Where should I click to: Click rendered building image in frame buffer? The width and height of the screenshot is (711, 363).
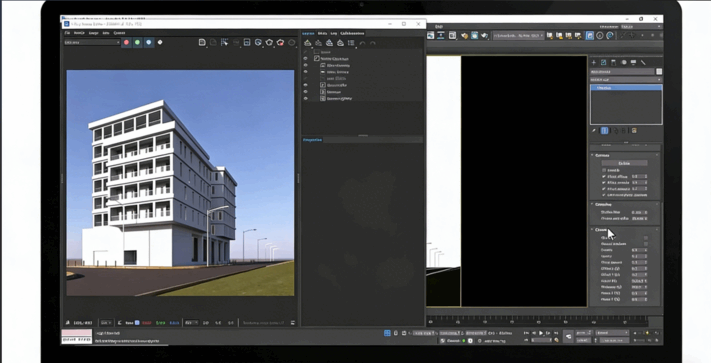point(180,183)
